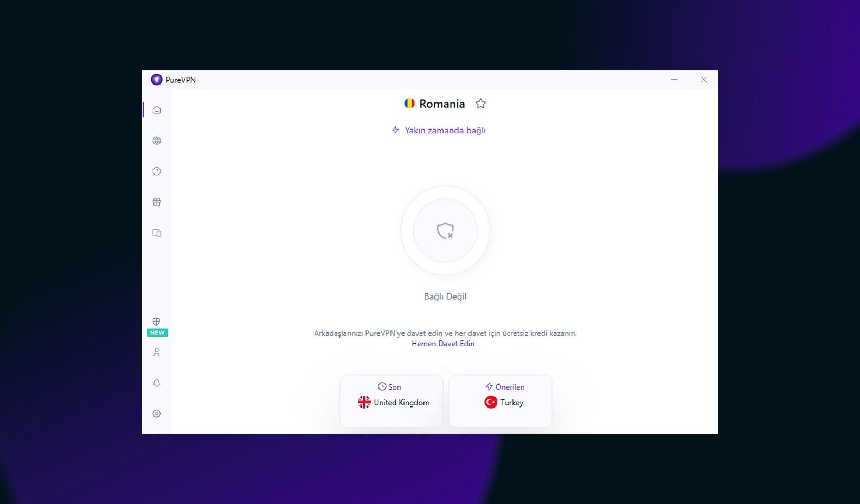
Task: Select the Son United Kingdom card
Action: point(392,400)
